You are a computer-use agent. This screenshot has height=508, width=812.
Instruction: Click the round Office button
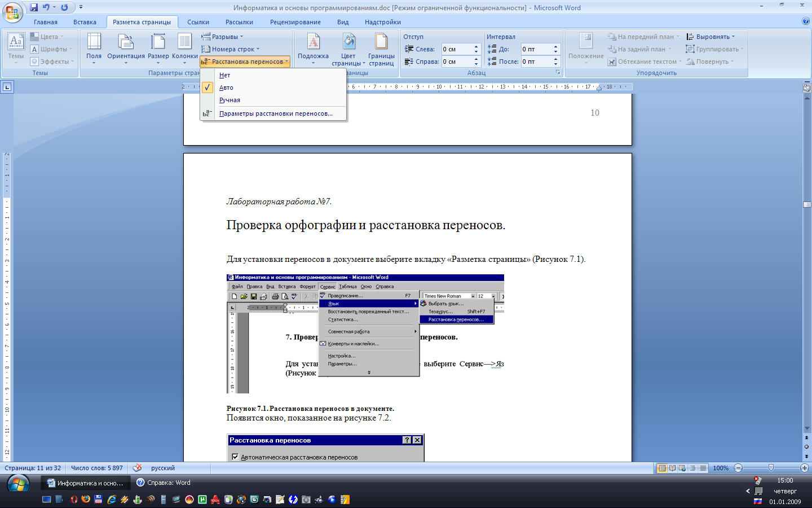(x=12, y=12)
